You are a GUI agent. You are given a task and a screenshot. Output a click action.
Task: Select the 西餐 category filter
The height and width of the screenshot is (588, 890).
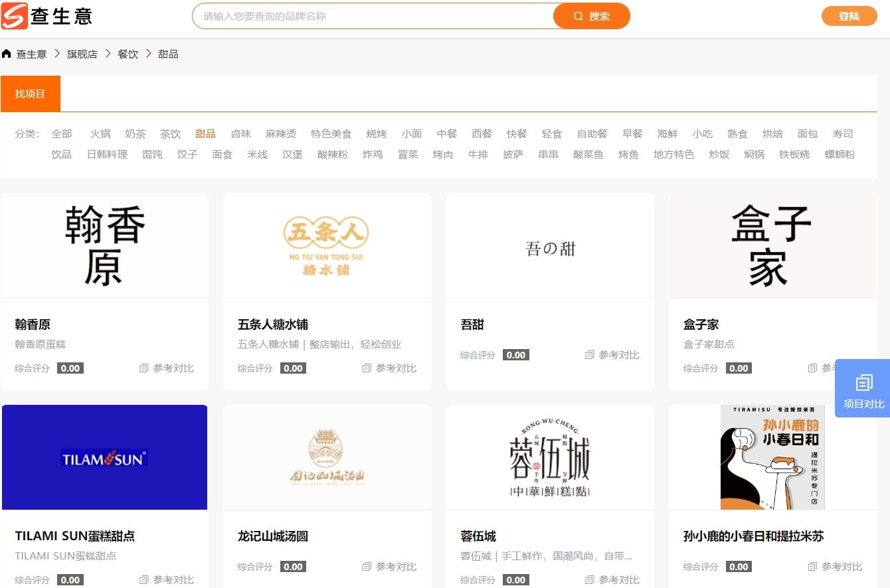(x=482, y=134)
